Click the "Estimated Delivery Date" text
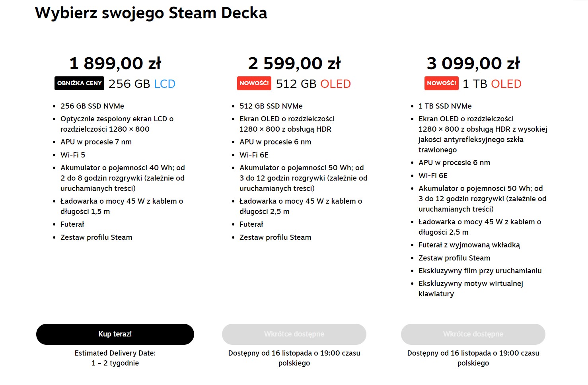Screen dimensions: 588x385 [x=115, y=353]
